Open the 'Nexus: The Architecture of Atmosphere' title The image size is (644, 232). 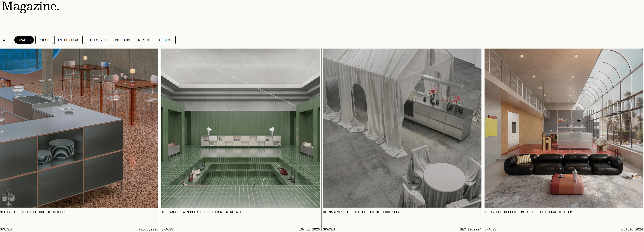[x=37, y=212]
